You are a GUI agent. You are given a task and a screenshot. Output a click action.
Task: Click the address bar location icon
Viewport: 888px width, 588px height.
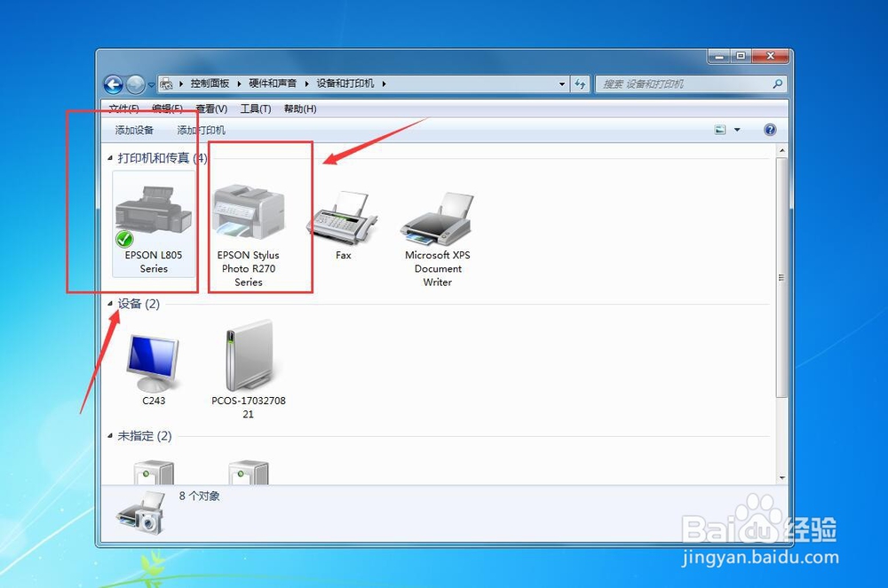tap(166, 83)
